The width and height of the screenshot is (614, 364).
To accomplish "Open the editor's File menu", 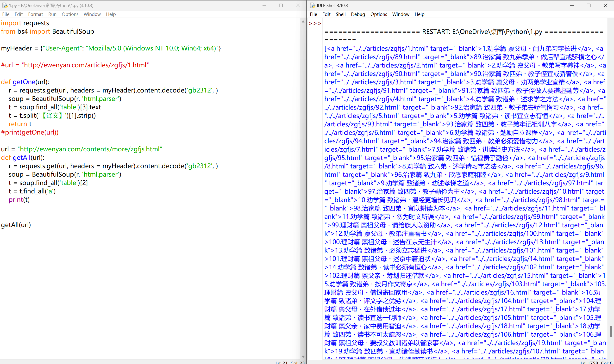I will click(x=6, y=14).
